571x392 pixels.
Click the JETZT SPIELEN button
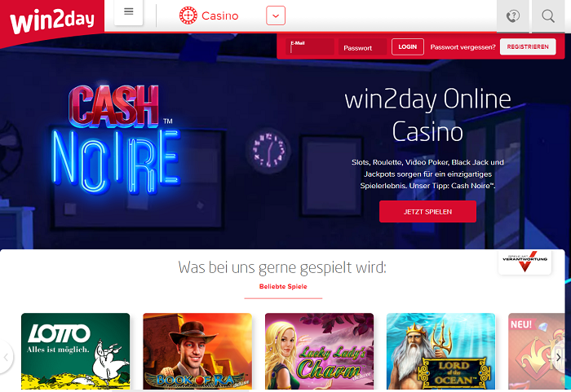point(427,211)
